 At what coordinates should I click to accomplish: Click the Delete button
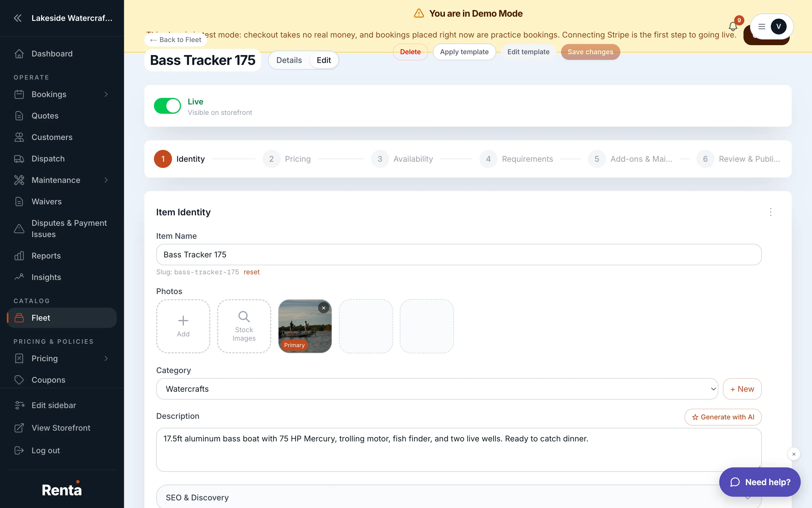(x=410, y=52)
